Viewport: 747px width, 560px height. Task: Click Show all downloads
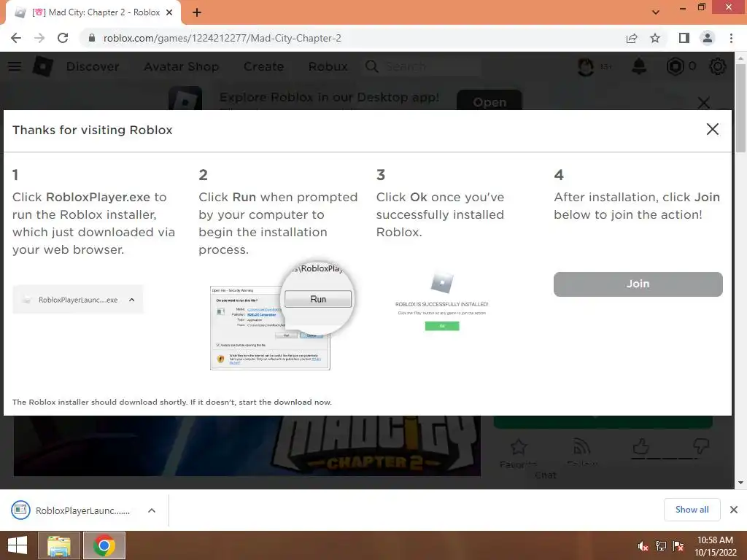pyautogui.click(x=692, y=510)
